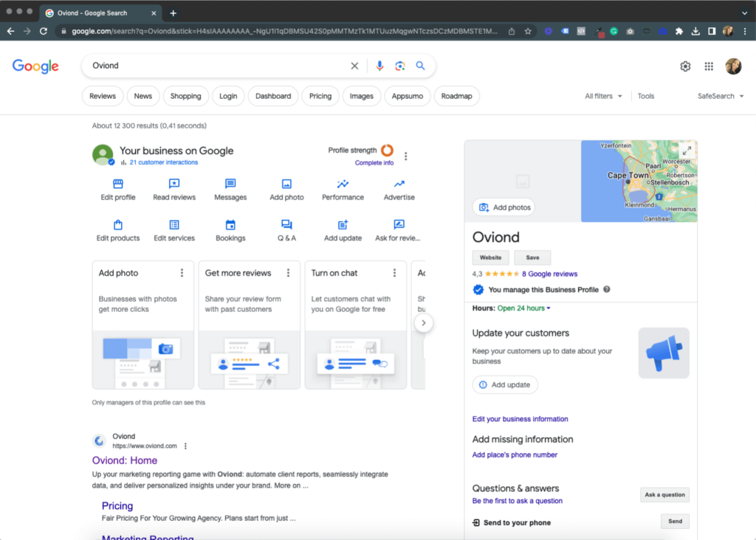Bookmark this page with star icon
The image size is (756, 540).
[x=528, y=31]
